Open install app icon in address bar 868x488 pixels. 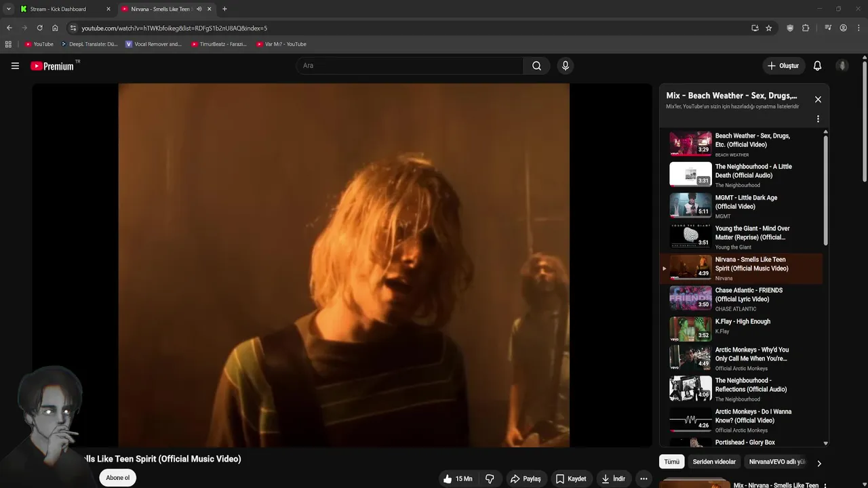pyautogui.click(x=755, y=28)
